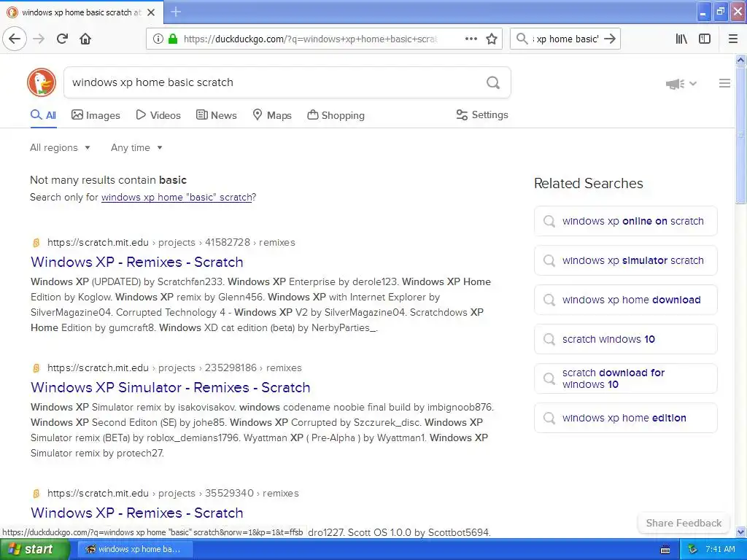Image resolution: width=747 pixels, height=560 pixels.
Task: Open first Windows XP - Remixes - Scratch result
Action: 137,262
